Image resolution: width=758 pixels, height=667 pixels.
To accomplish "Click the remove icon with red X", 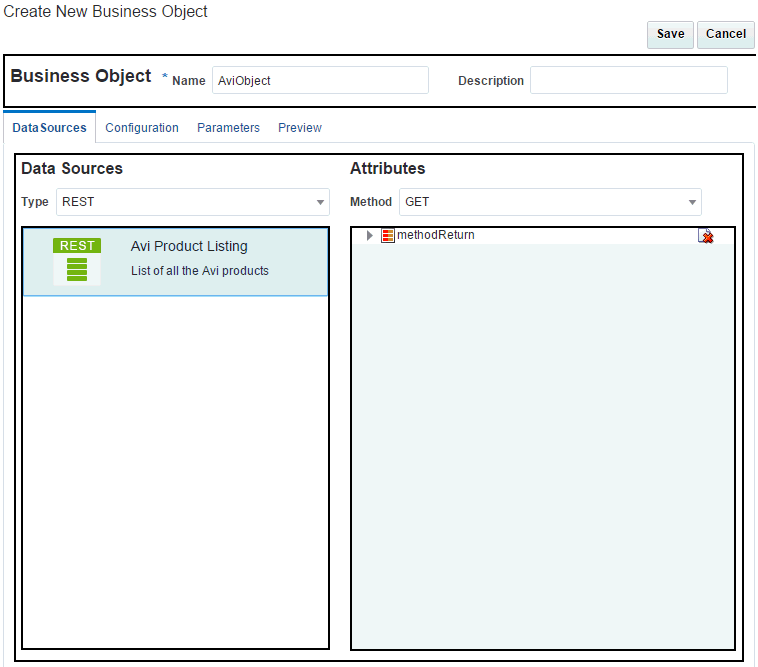I will [x=706, y=236].
